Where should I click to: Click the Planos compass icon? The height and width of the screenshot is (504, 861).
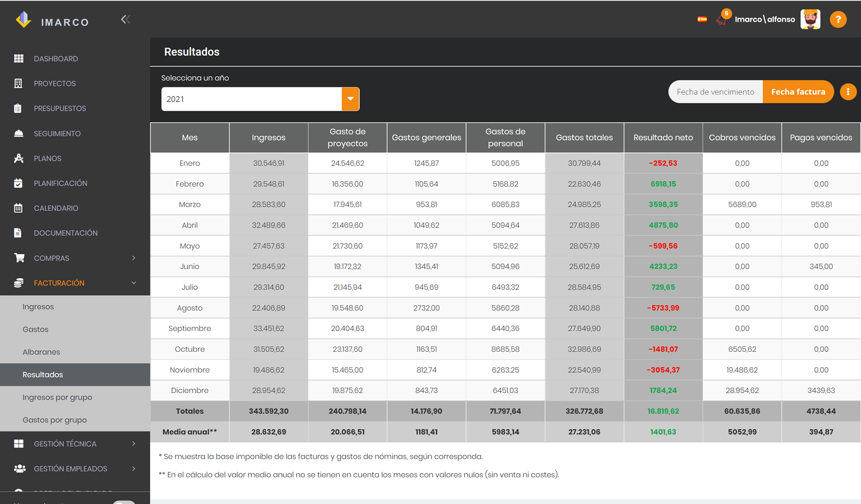(19, 158)
